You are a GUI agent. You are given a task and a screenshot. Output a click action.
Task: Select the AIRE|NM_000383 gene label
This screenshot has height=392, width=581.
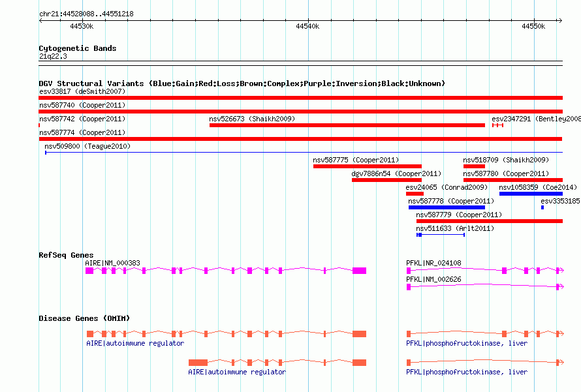[113, 263]
